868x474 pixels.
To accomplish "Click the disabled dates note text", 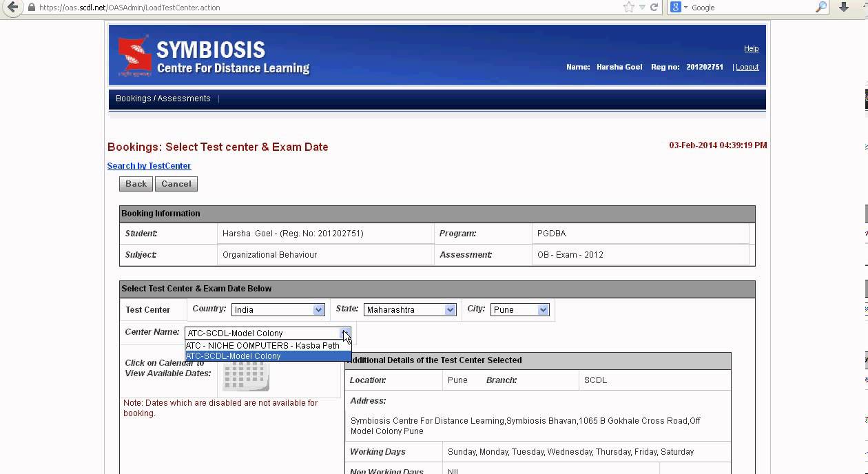I will (220, 408).
